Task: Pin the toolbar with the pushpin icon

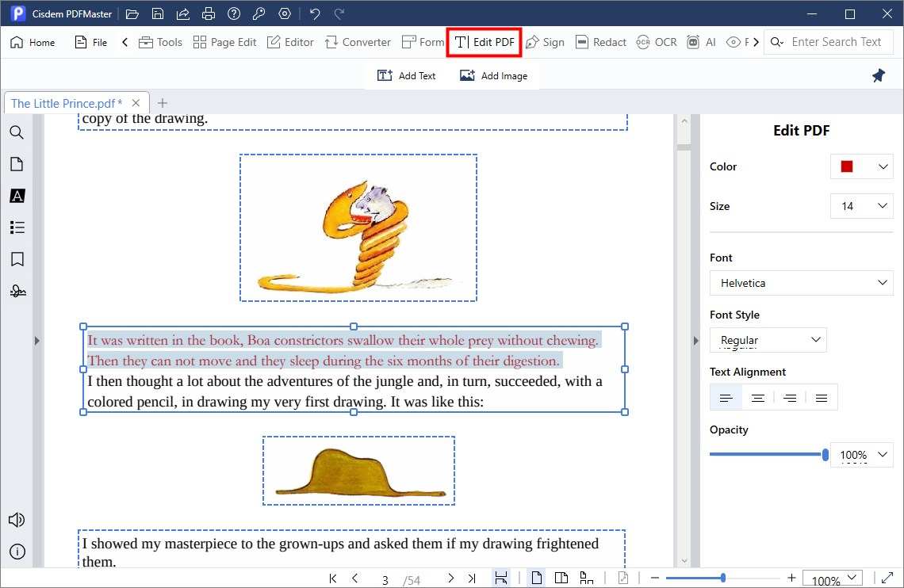Action: click(878, 75)
